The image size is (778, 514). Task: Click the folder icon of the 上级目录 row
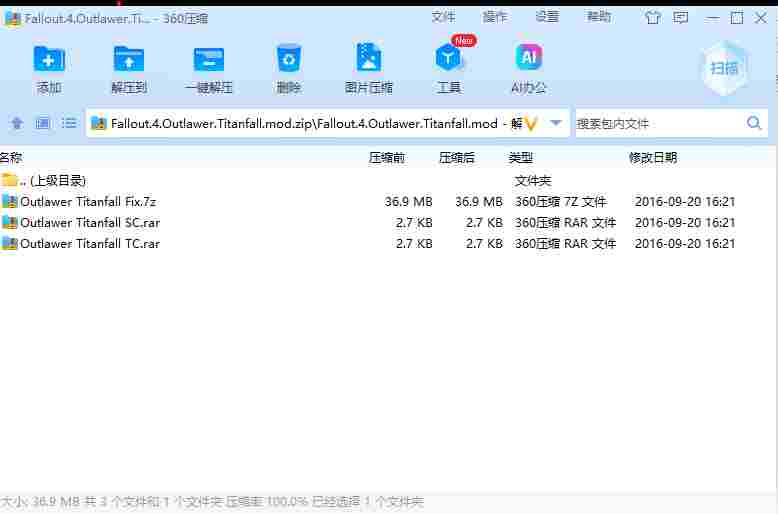coord(9,180)
